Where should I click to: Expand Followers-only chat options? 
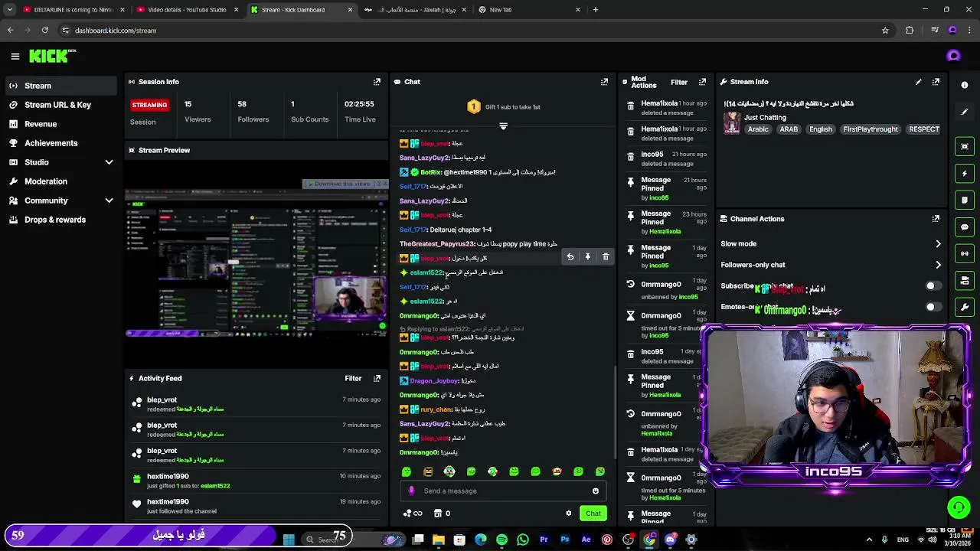coord(938,265)
